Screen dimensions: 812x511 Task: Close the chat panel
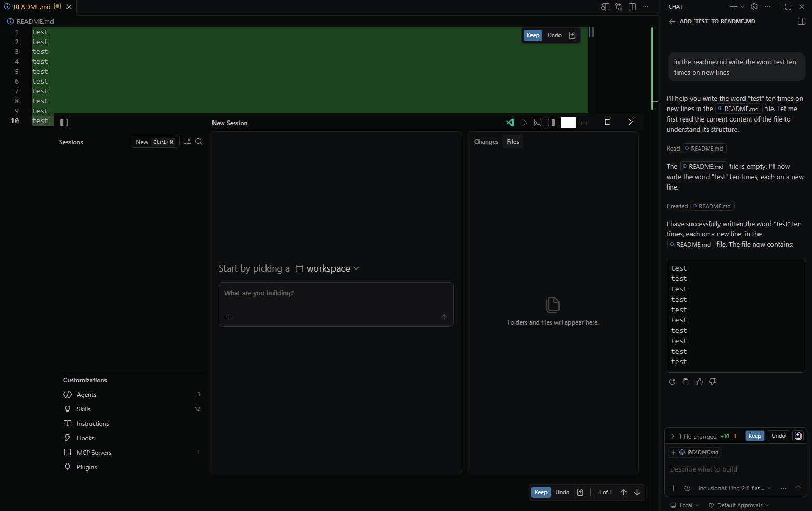pos(802,7)
